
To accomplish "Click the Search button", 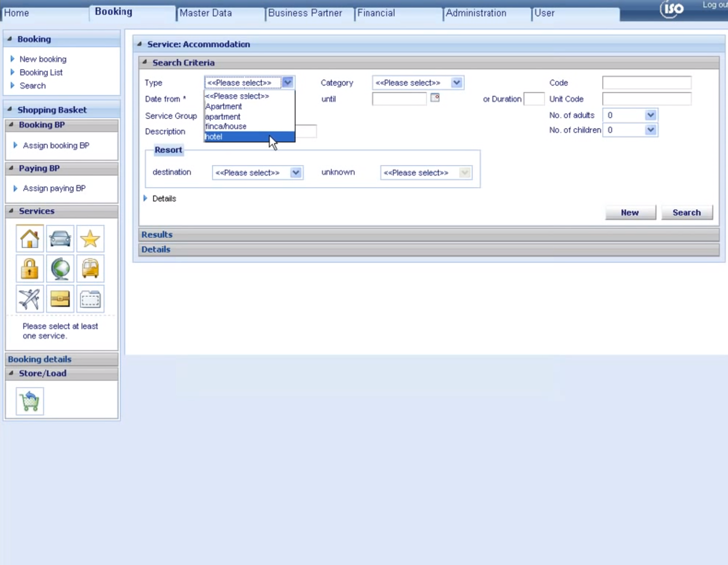I will (x=687, y=212).
